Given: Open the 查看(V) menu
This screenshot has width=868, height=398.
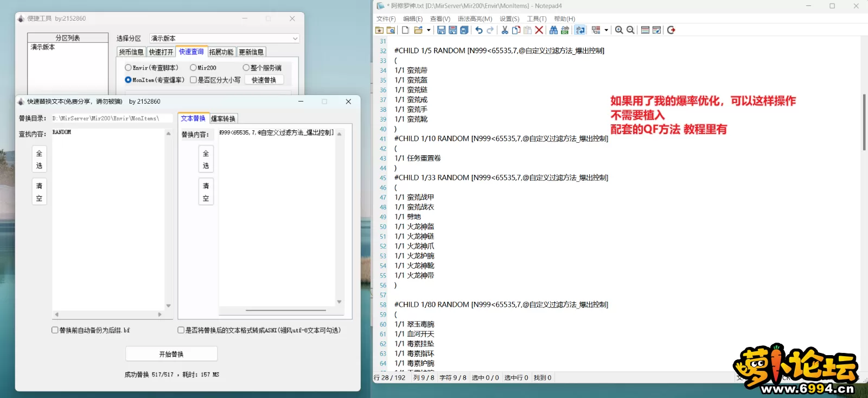Looking at the screenshot, I should [x=440, y=19].
